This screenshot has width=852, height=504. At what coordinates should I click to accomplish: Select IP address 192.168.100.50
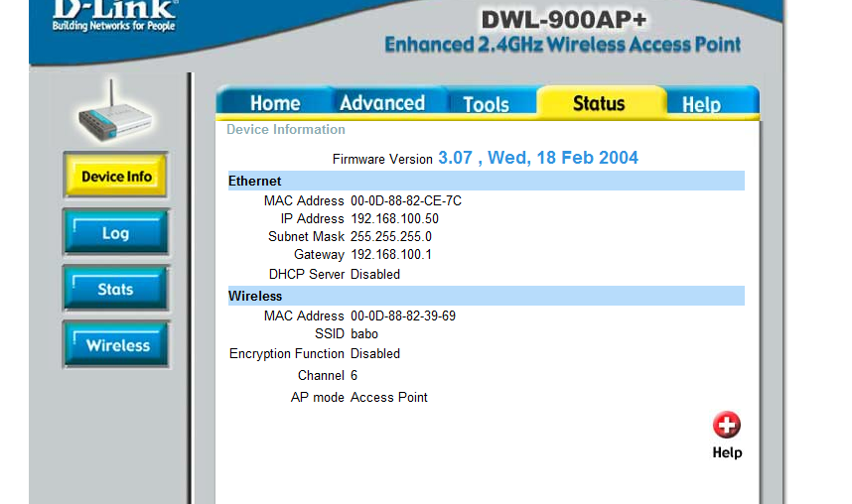click(394, 219)
